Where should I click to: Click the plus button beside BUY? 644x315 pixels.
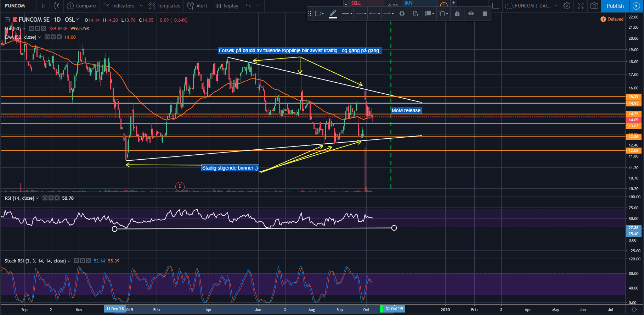[453, 3]
